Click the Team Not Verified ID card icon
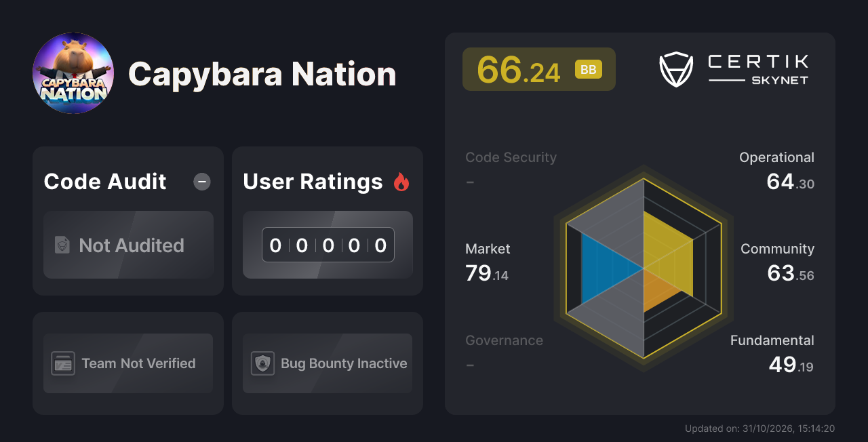Image resolution: width=868 pixels, height=442 pixels. (x=63, y=363)
